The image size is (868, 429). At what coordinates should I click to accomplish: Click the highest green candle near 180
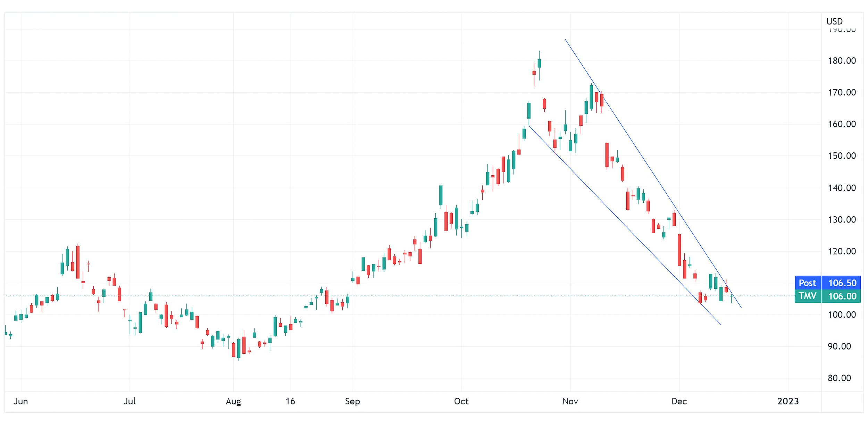tap(539, 63)
